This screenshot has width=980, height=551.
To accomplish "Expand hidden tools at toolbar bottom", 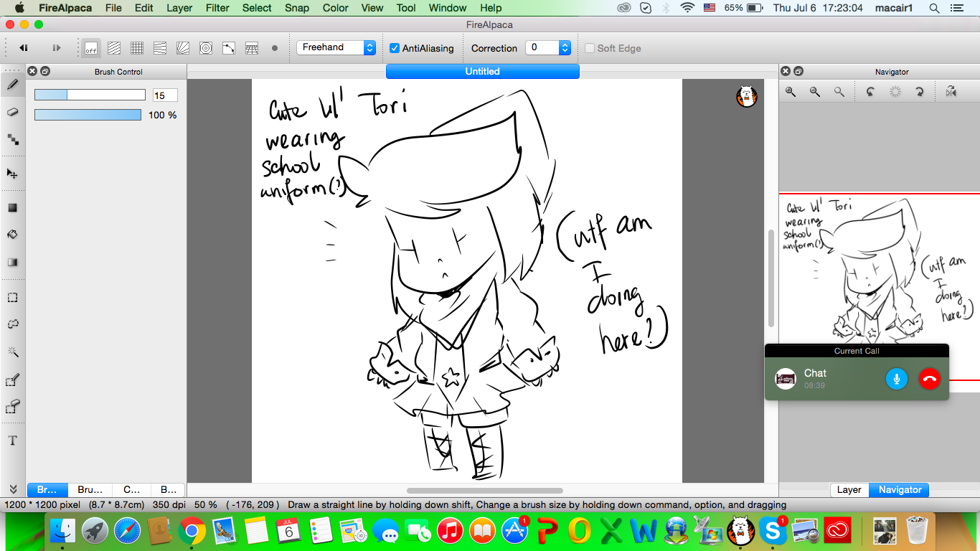I will pyautogui.click(x=12, y=489).
